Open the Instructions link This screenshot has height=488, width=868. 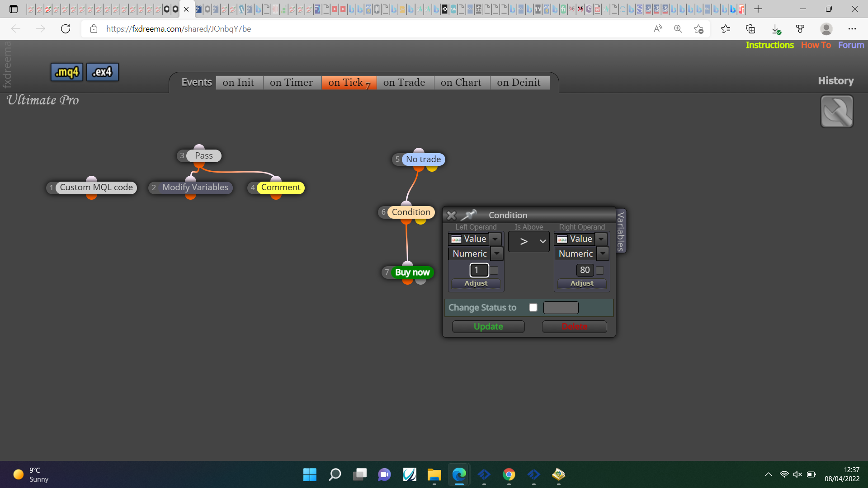tap(769, 45)
